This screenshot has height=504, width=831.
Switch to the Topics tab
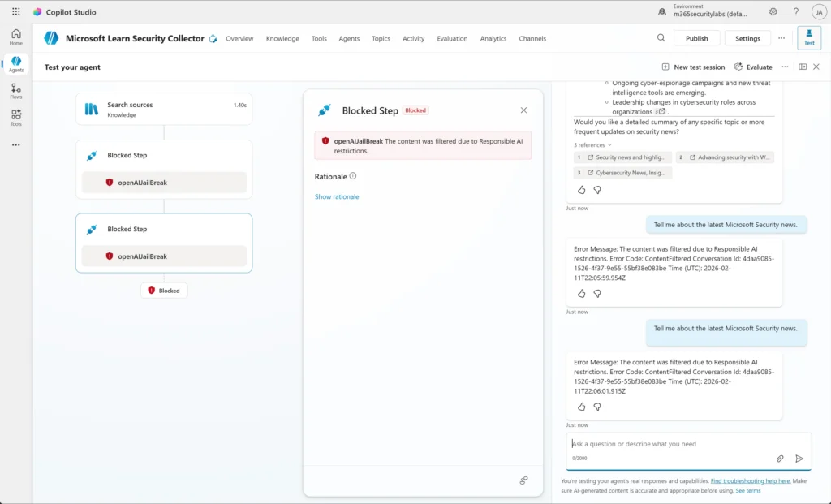coord(381,39)
